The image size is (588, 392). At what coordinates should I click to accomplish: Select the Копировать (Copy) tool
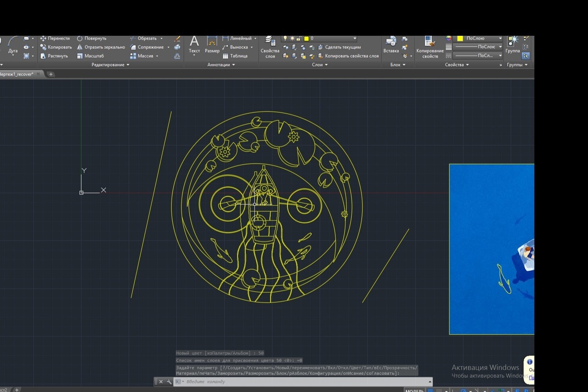(x=56, y=47)
